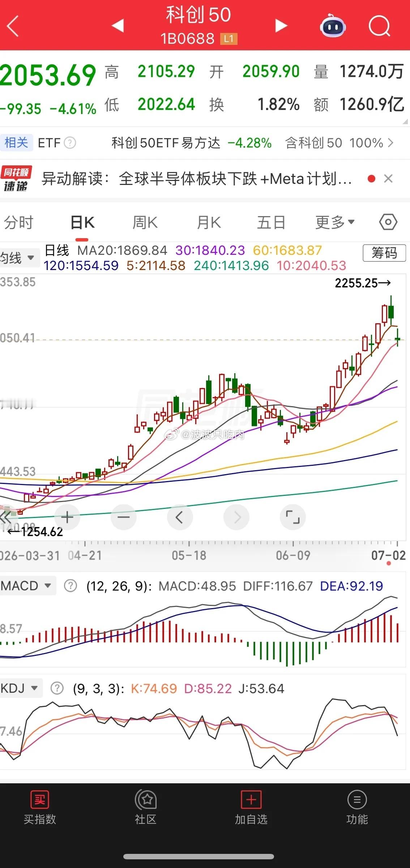The image size is (410, 868).
Task: Tap high value 2105.29
Action: coord(166,71)
